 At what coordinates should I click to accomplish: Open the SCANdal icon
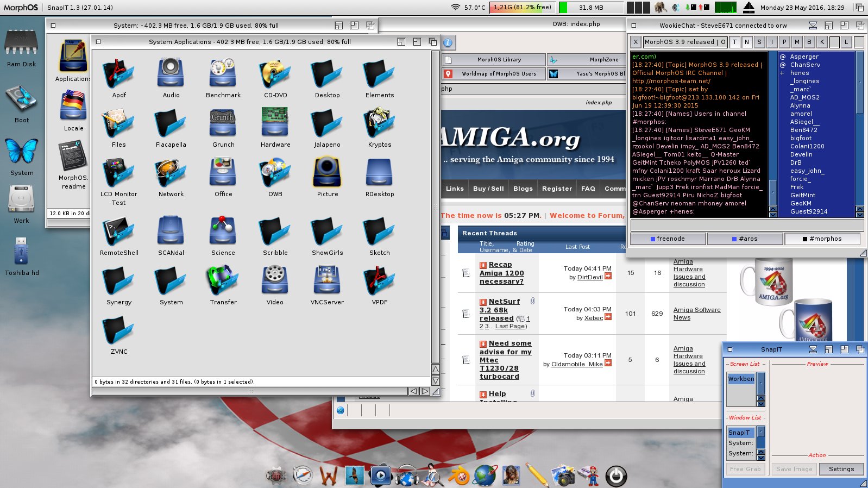tap(171, 231)
